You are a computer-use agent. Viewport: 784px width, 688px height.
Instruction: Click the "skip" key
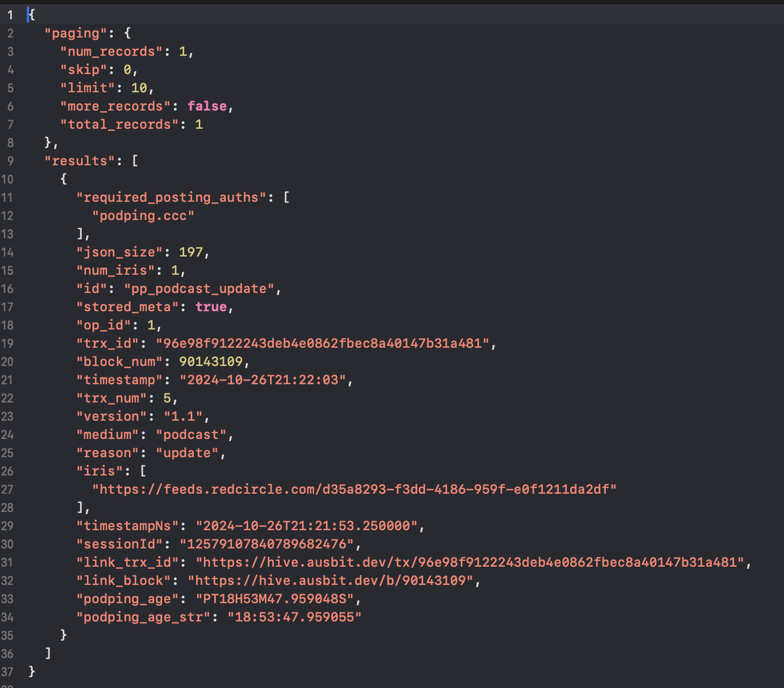pos(84,70)
